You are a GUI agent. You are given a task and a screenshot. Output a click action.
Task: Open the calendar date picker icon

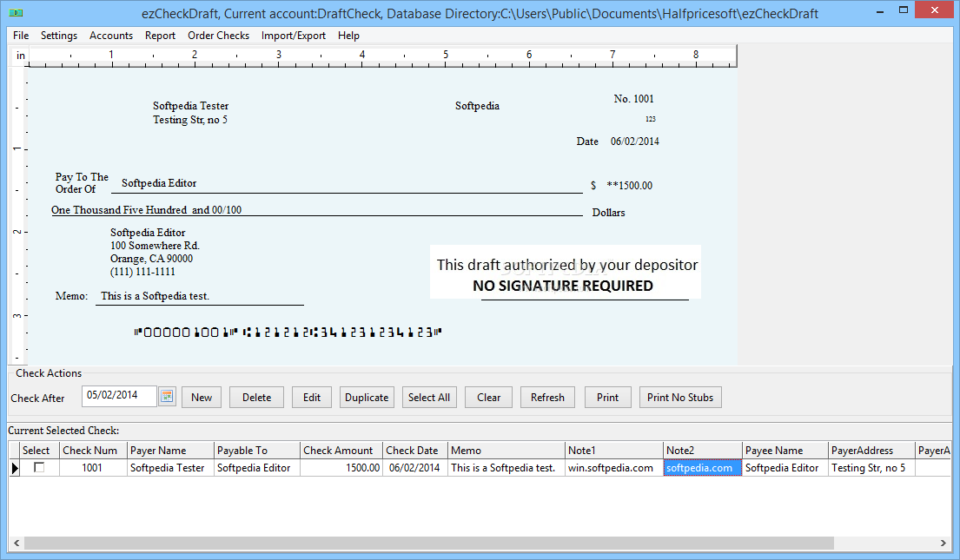point(167,397)
